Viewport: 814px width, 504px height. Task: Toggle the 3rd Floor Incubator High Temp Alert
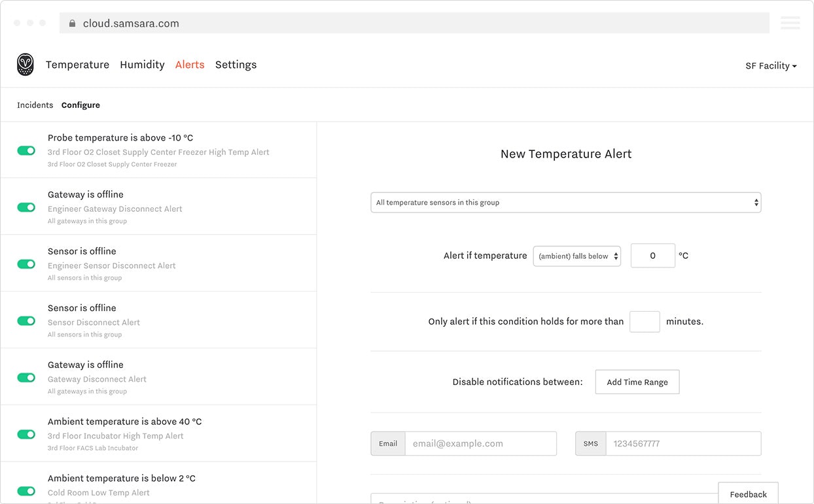[x=26, y=434]
